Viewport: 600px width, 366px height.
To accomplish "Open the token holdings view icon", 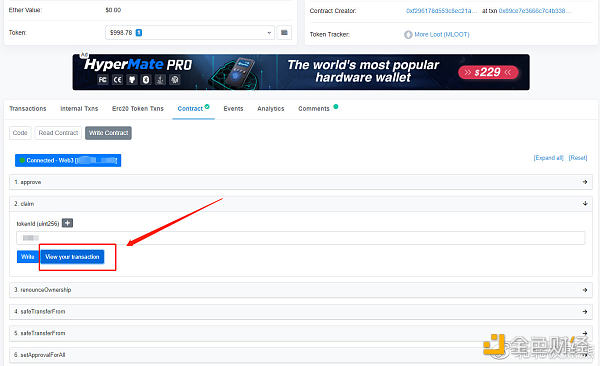I will coord(284,33).
